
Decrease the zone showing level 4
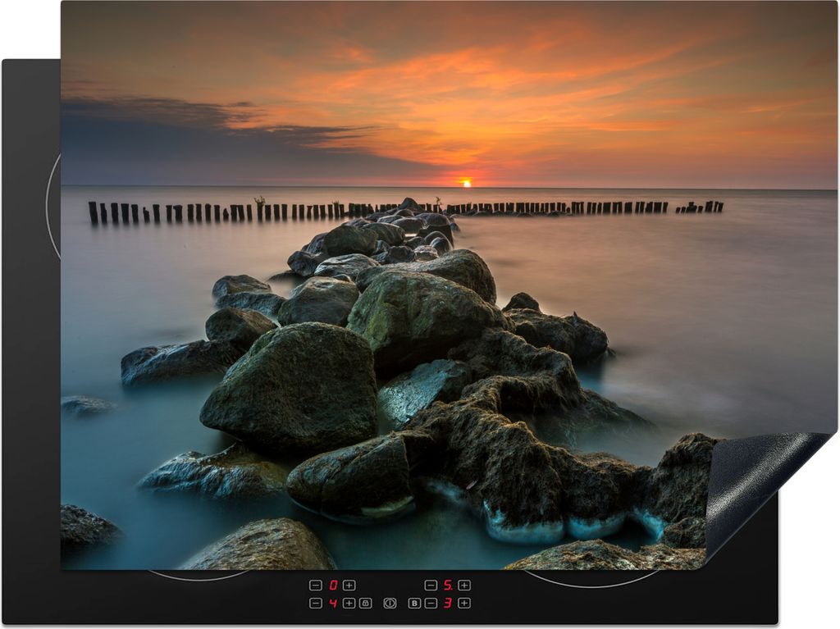(315, 603)
